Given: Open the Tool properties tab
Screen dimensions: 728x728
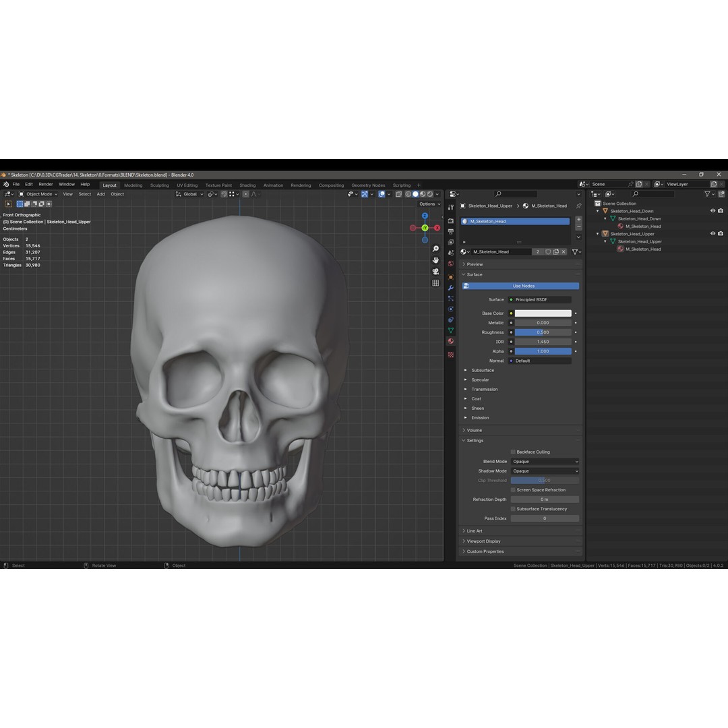Looking at the screenshot, I should tap(450, 207).
